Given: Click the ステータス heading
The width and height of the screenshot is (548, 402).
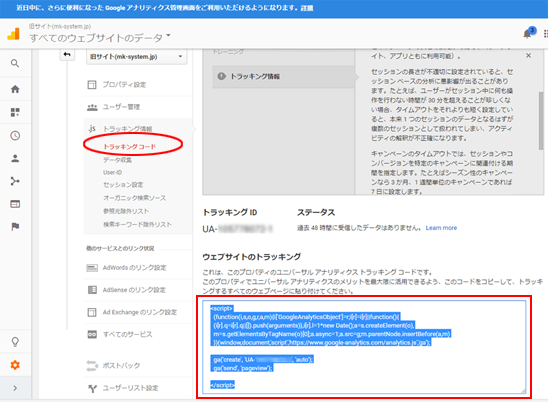Looking at the screenshot, I should point(316,213).
